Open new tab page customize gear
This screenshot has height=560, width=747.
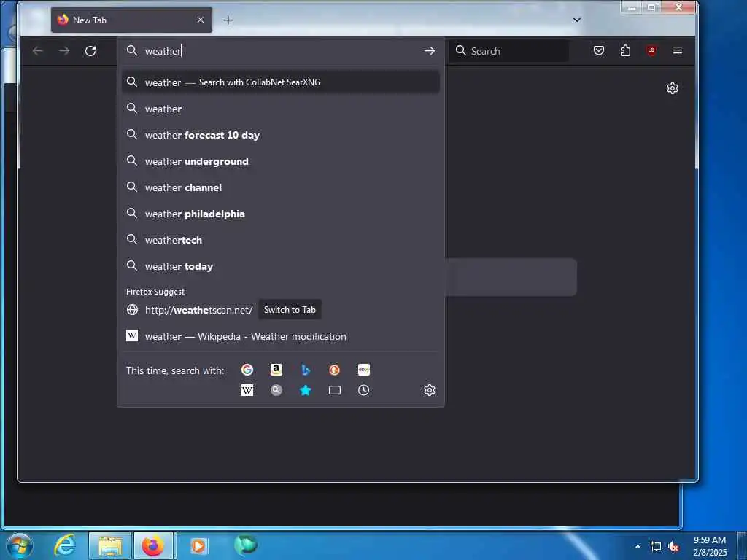click(672, 88)
